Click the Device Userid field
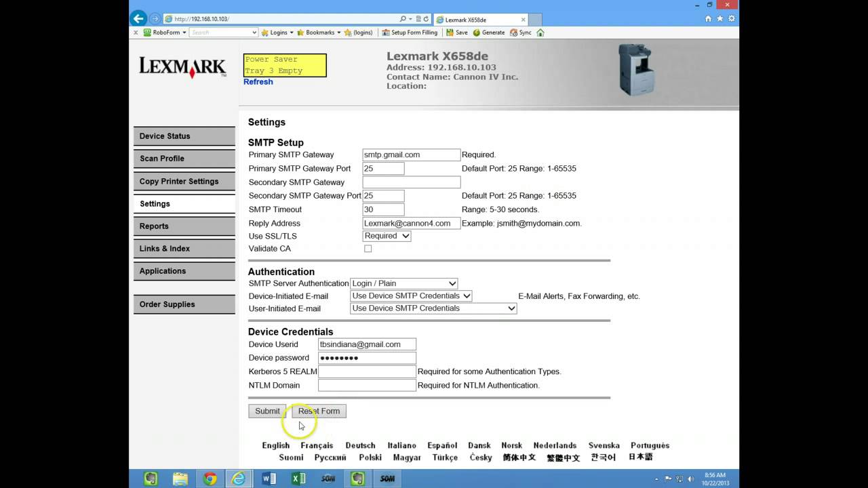 (x=367, y=344)
